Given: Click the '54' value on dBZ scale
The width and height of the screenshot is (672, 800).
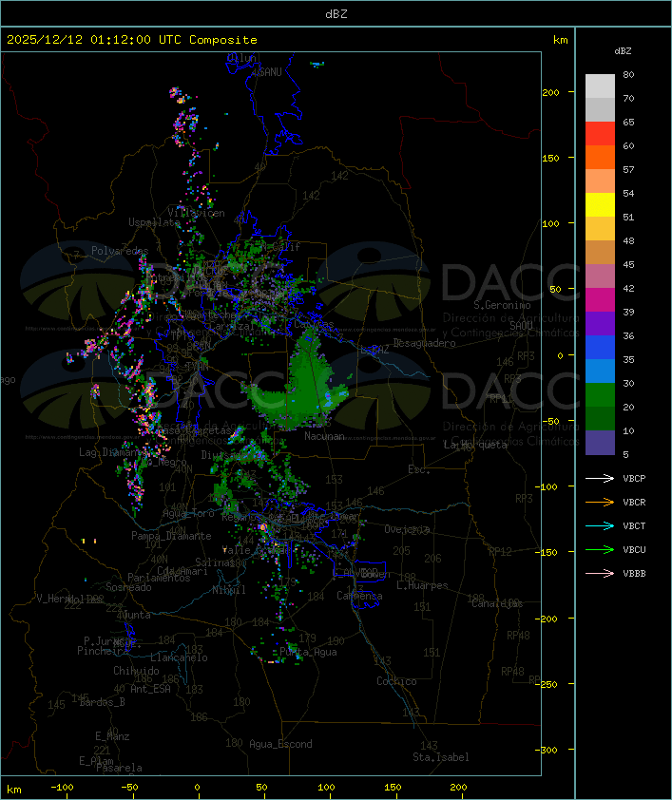Looking at the screenshot, I should [x=628, y=194].
